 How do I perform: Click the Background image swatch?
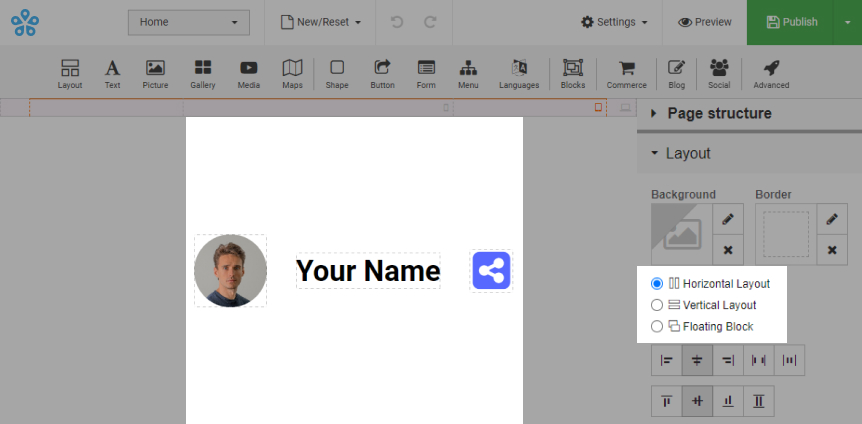click(680, 234)
